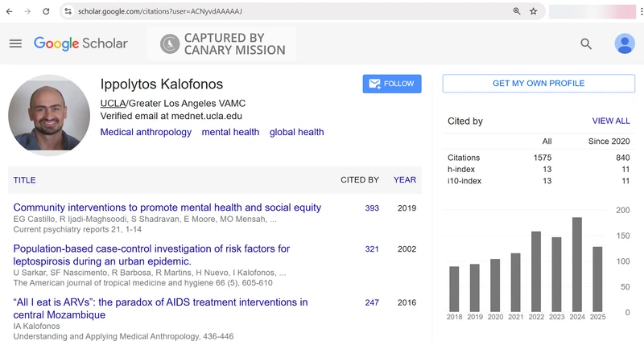Screen dimensions: 644x341
Task: Click the Follow button
Action: tap(392, 84)
